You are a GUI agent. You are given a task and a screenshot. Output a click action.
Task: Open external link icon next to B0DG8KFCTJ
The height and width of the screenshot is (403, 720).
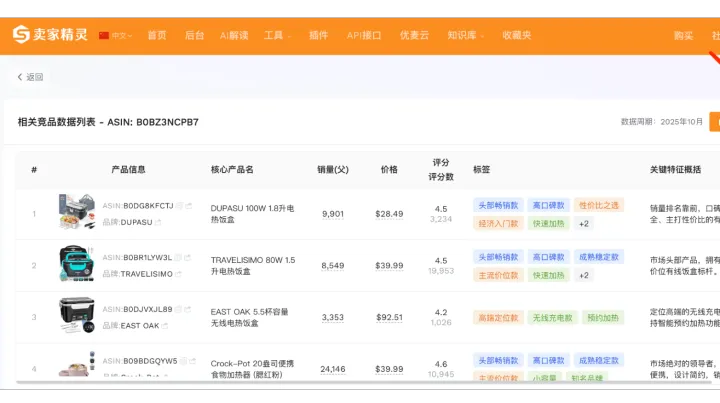(x=188, y=206)
